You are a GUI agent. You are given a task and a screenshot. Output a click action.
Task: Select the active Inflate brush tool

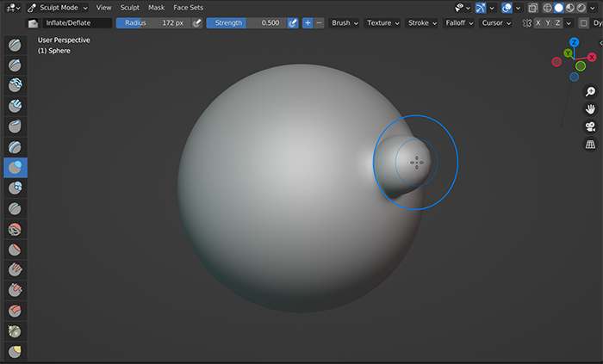[x=15, y=167]
